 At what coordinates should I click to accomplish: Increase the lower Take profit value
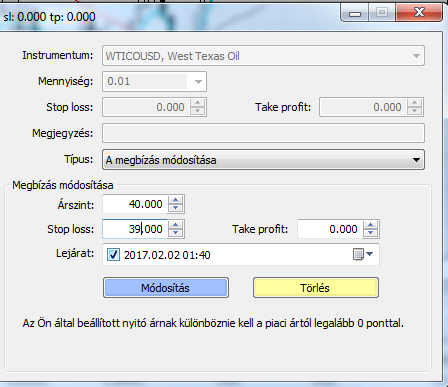point(371,225)
